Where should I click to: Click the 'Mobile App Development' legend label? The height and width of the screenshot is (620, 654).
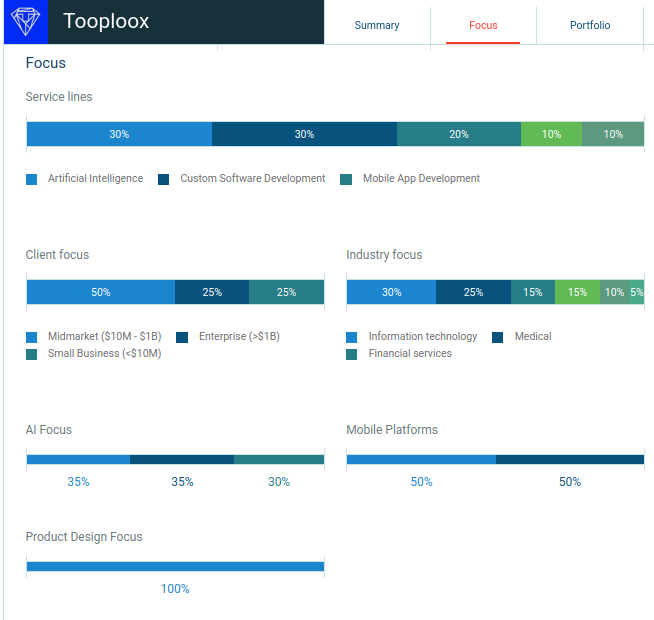(421, 178)
